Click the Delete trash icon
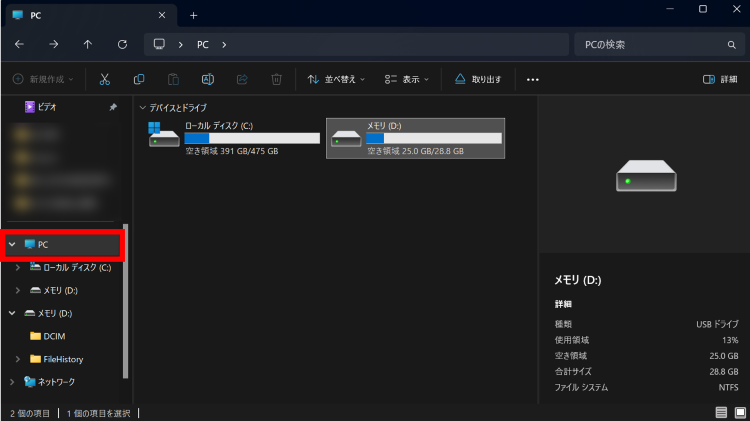The width and height of the screenshot is (750, 421). (x=276, y=79)
